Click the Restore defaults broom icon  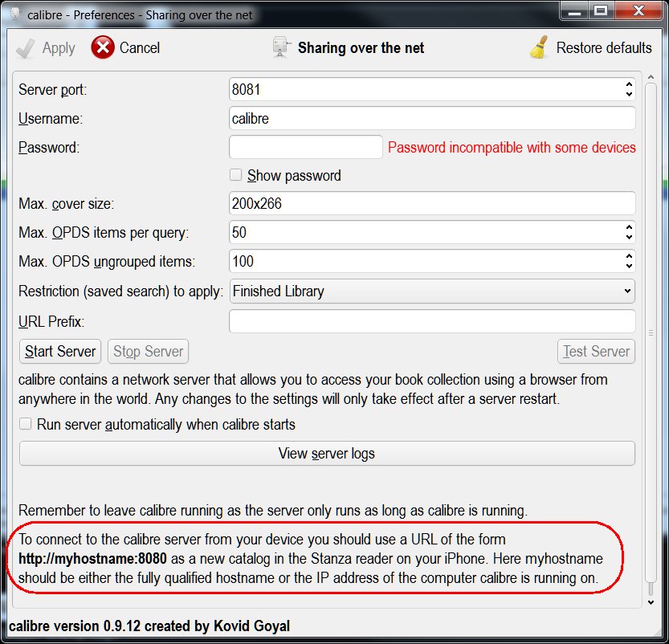(x=540, y=47)
